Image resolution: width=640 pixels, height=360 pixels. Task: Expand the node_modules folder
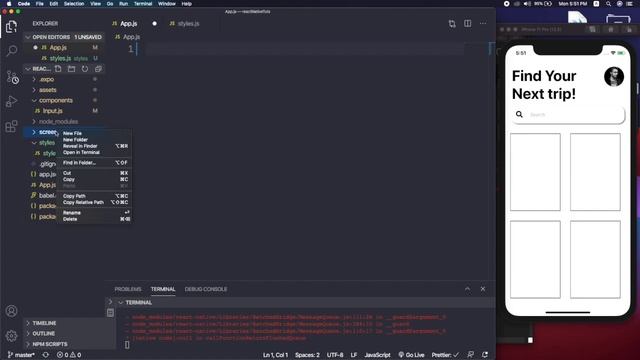[x=58, y=122]
